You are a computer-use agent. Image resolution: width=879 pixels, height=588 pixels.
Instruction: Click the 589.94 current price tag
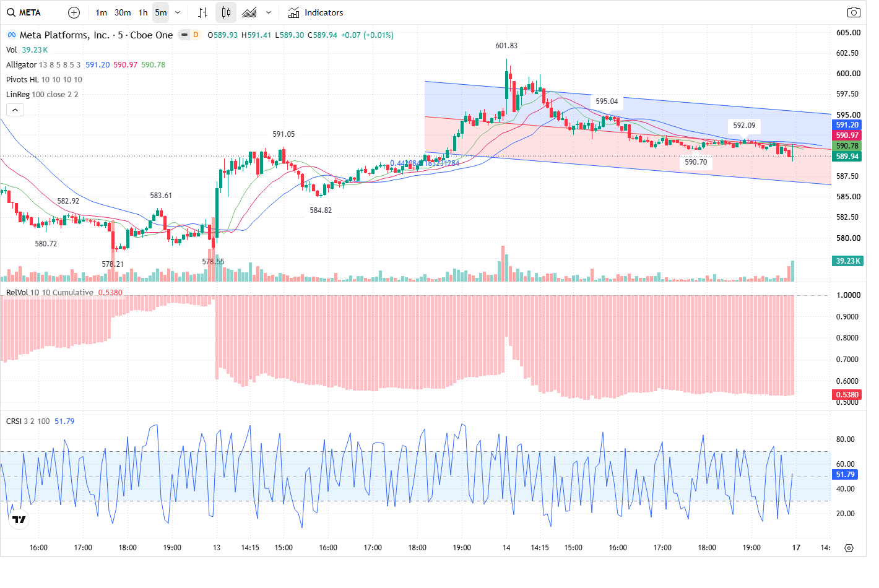847,157
